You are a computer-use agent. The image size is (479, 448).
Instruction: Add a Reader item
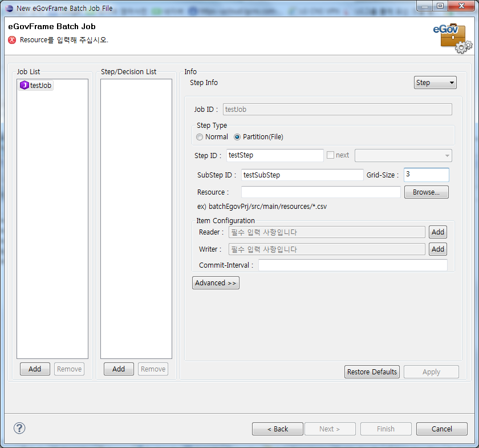tap(438, 232)
